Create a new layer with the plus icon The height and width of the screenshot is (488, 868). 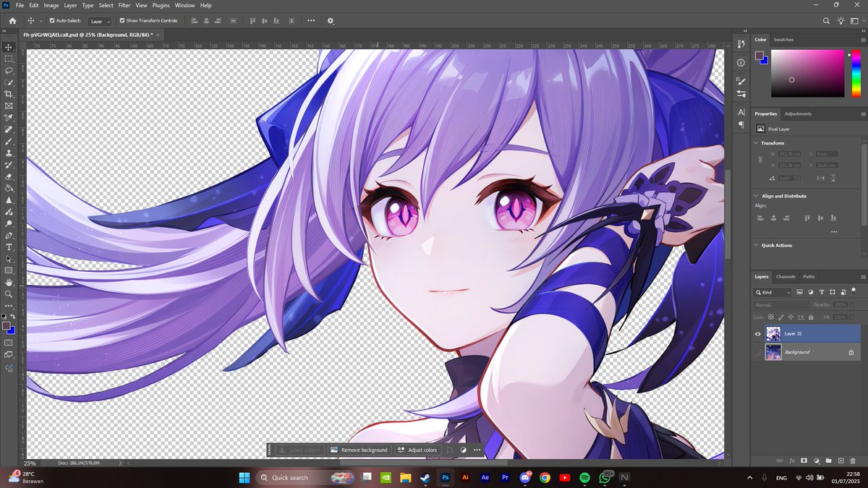pyautogui.click(x=840, y=461)
